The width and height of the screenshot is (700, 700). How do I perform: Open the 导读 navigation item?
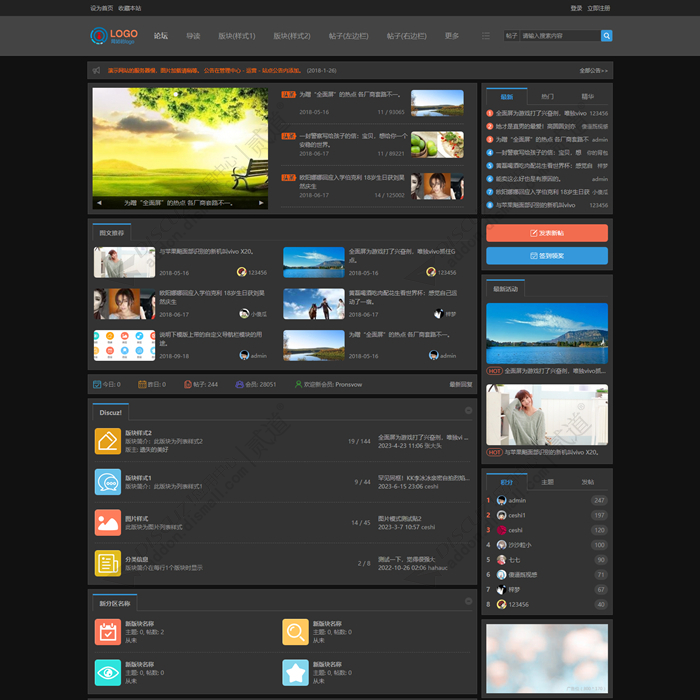click(x=193, y=36)
